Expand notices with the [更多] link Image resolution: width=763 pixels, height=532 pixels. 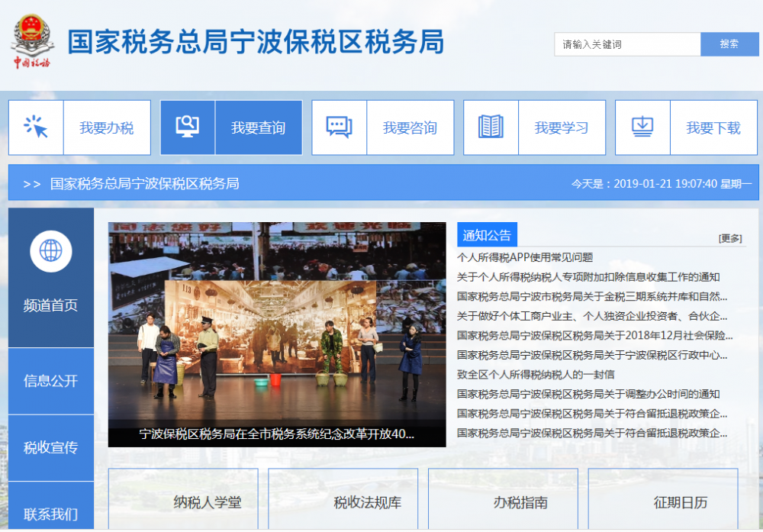click(729, 238)
